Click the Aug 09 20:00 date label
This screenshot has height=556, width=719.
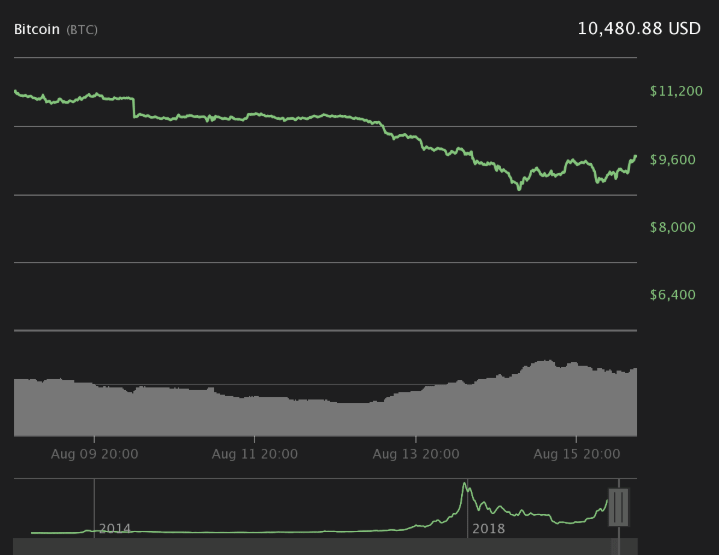point(94,454)
